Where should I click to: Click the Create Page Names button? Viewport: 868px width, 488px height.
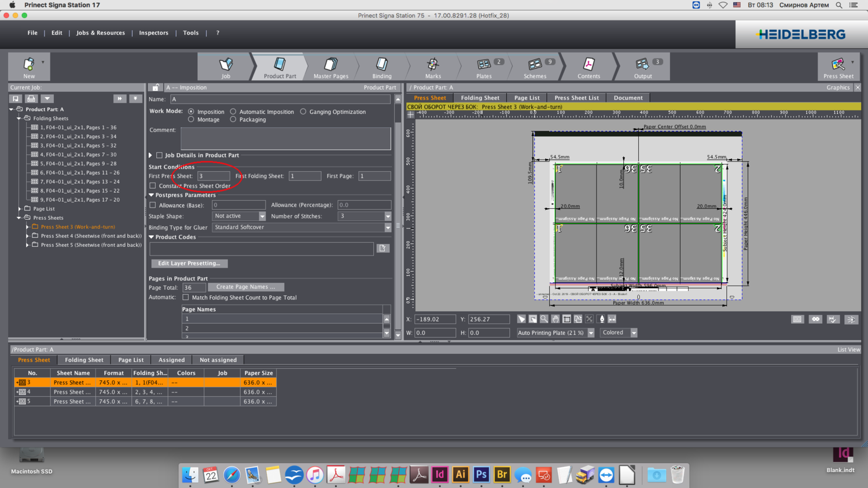pyautogui.click(x=245, y=287)
